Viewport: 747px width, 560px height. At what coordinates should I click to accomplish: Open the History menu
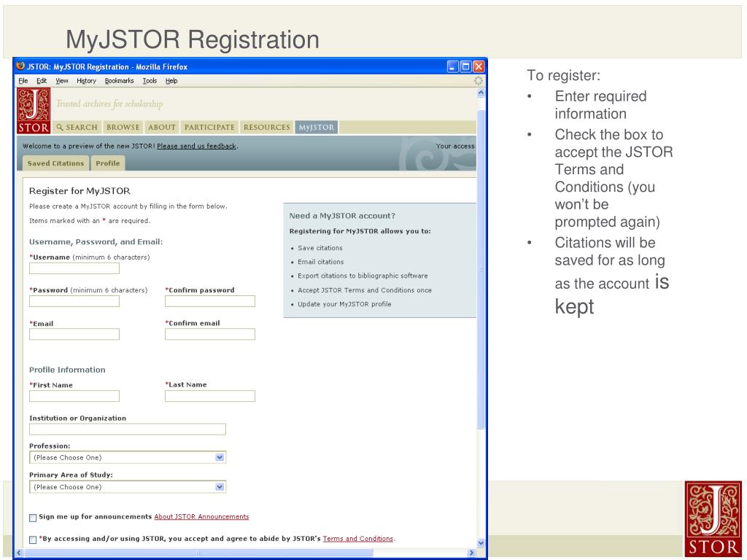coord(86,81)
